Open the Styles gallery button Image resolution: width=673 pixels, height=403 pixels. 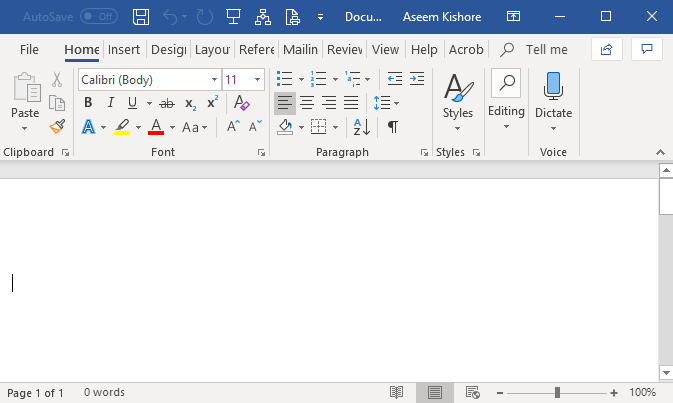point(458,98)
